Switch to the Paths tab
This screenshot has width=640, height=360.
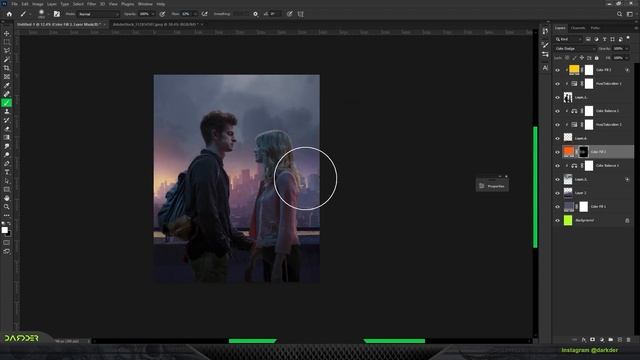pyautogui.click(x=595, y=28)
